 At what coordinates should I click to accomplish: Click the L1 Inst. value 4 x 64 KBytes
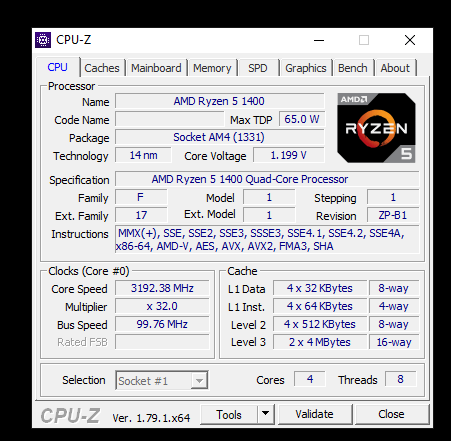tap(320, 306)
